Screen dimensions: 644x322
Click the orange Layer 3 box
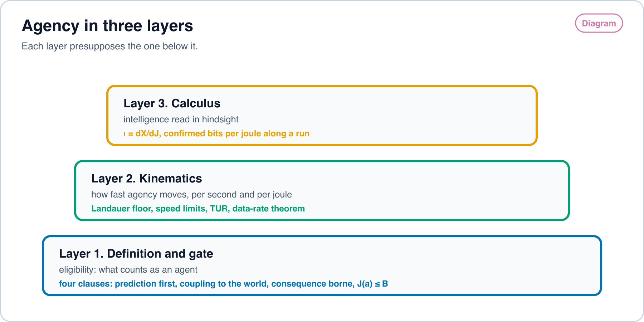point(322,115)
